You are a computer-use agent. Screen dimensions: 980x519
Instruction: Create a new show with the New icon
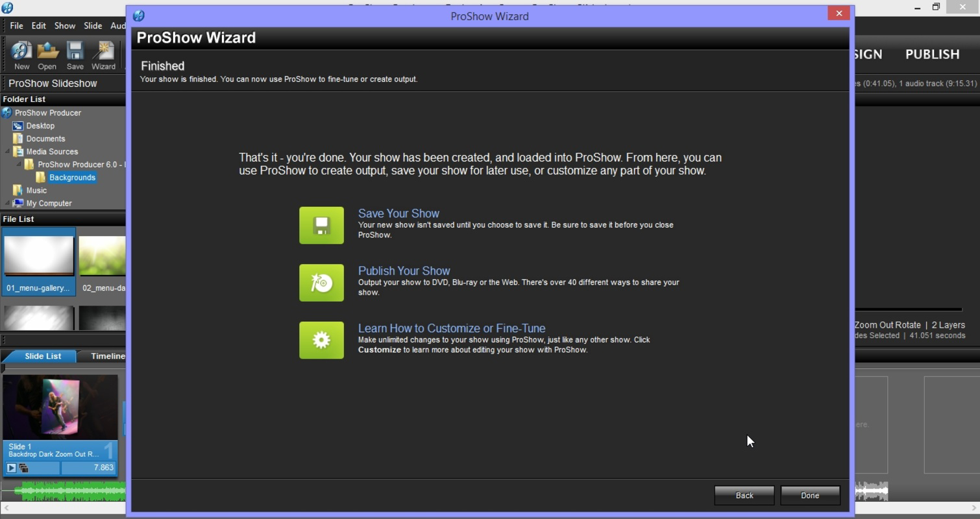point(21,54)
